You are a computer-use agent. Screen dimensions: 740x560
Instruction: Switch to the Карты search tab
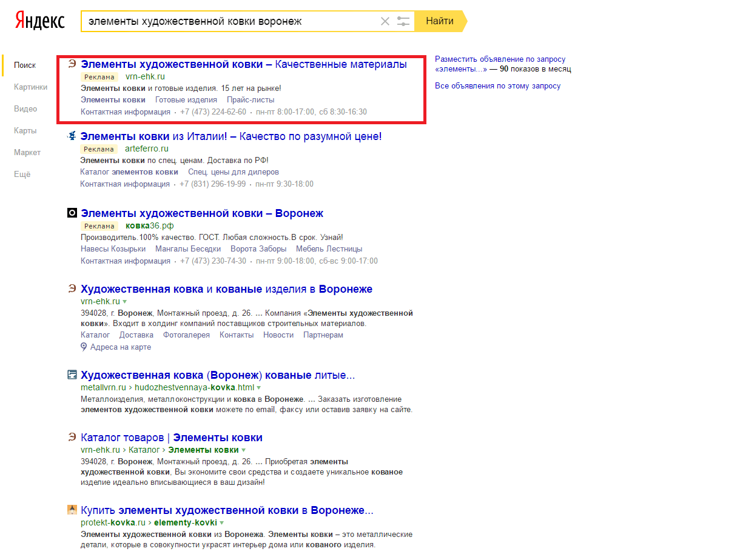point(25,130)
